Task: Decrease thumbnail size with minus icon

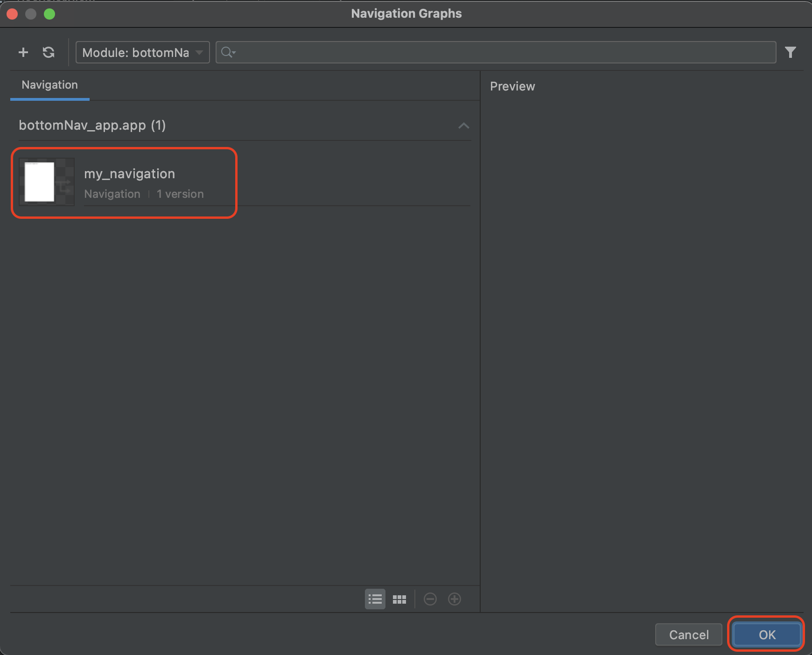Action: (430, 599)
